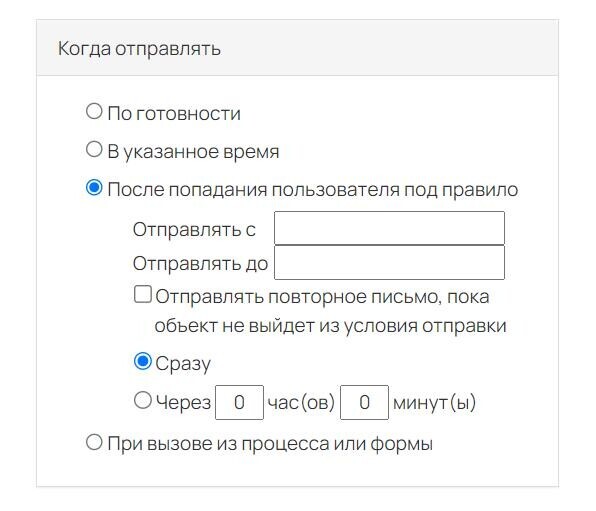Click the hours field before 'час(ов)'
Image resolution: width=596 pixels, height=511 pixels.
pyautogui.click(x=239, y=402)
